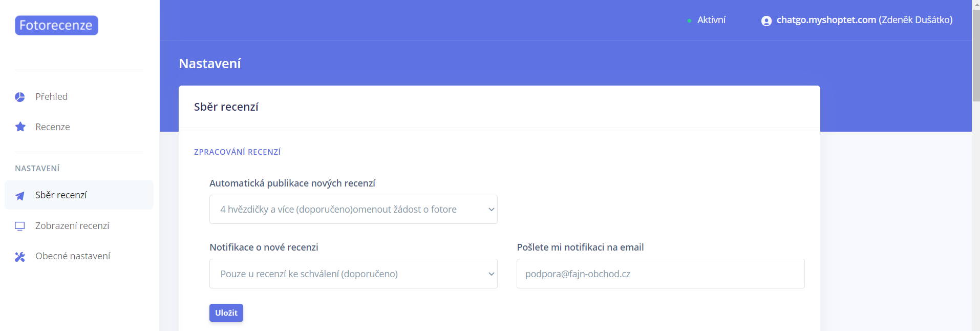Click the green Aktivní status dot

[689, 20]
